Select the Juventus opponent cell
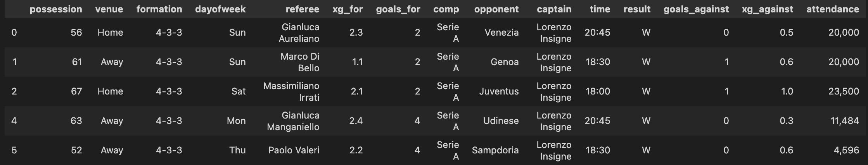The height and width of the screenshot is (165, 868). tap(499, 91)
